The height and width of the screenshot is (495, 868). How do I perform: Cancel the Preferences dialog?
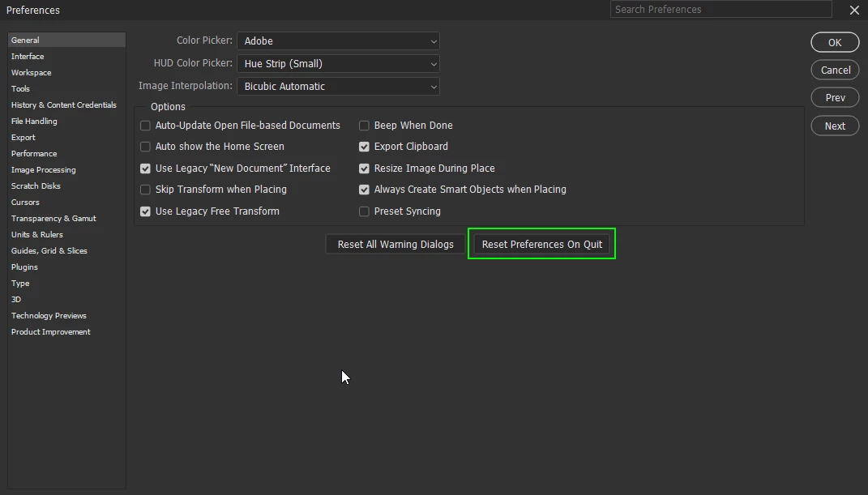coord(835,70)
